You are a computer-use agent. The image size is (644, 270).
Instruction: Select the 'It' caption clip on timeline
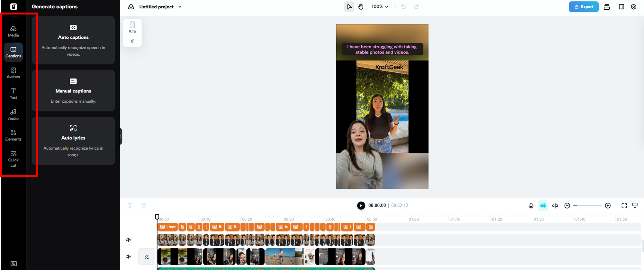[x=232, y=227]
